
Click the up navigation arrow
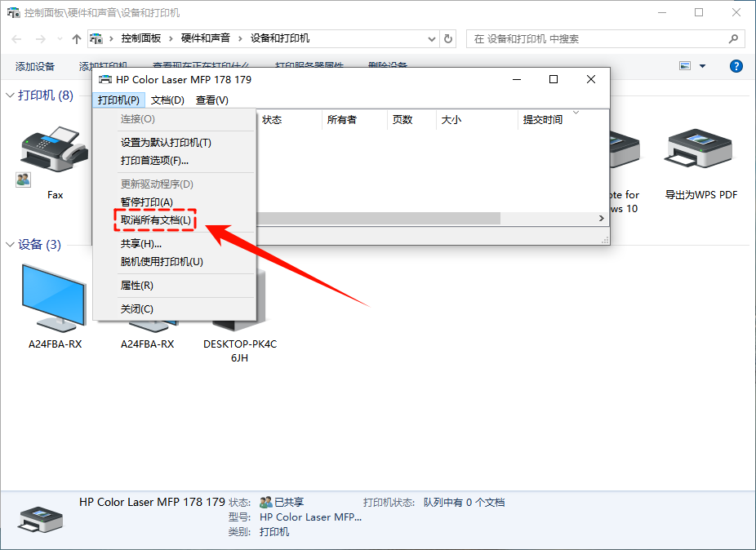pyautogui.click(x=76, y=38)
